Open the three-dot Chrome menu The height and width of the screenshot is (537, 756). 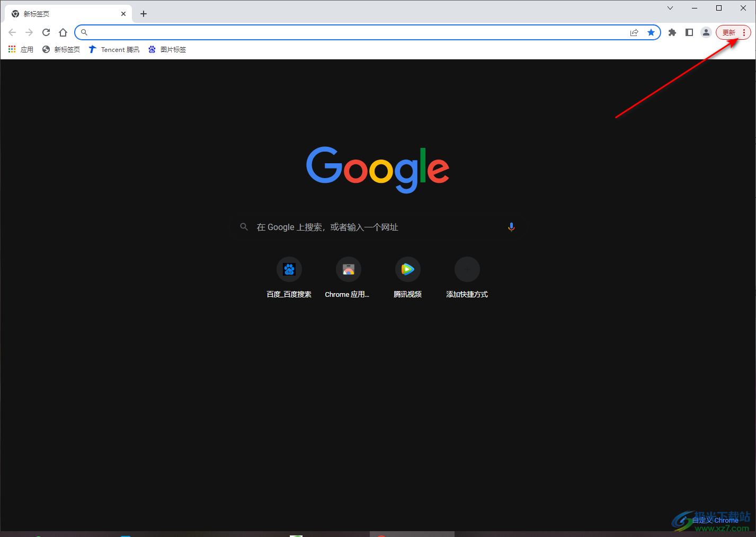tap(744, 32)
